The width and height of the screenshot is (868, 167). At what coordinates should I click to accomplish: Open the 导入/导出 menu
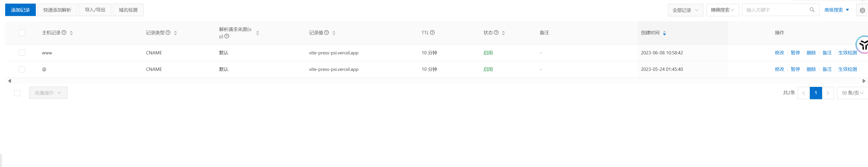95,10
